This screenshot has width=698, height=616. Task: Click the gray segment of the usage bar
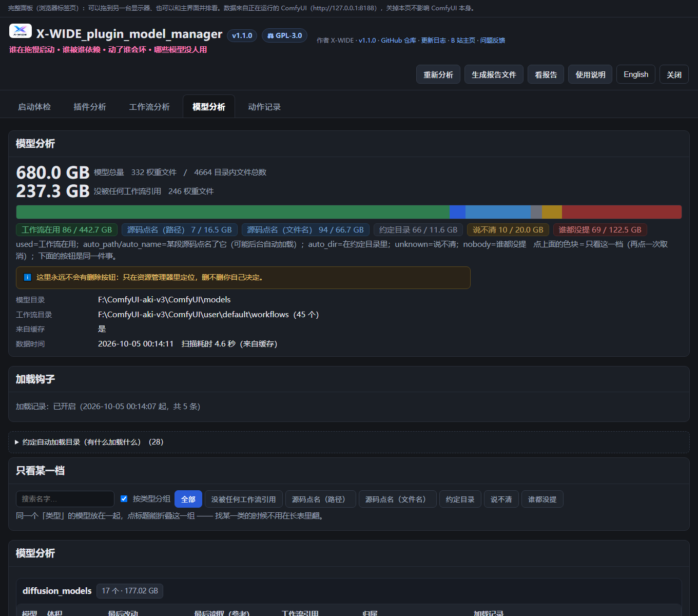[x=536, y=212]
